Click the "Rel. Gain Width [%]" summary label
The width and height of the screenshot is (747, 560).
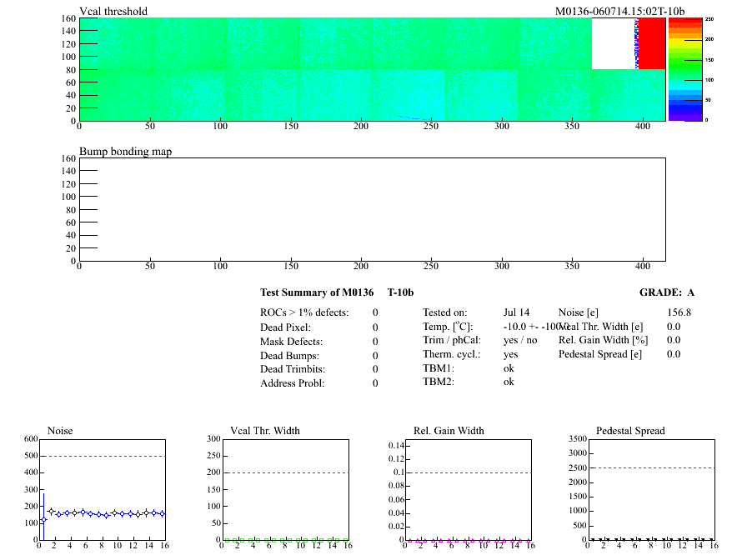603,340
